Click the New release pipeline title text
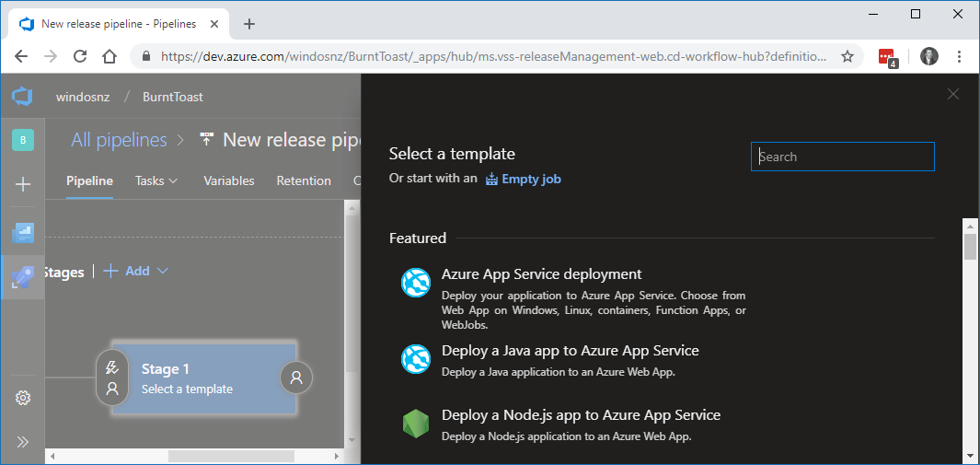 [292, 139]
